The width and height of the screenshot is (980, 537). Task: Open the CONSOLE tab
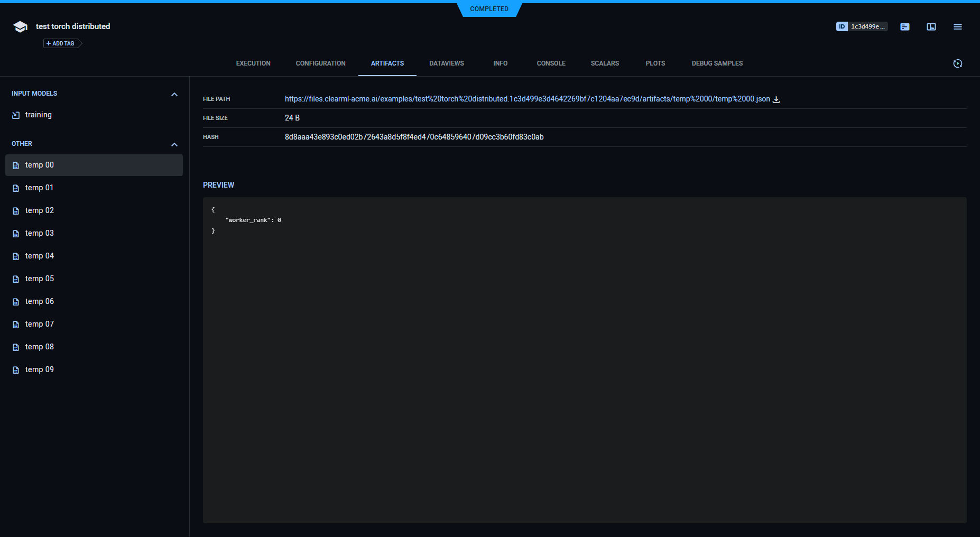point(551,63)
